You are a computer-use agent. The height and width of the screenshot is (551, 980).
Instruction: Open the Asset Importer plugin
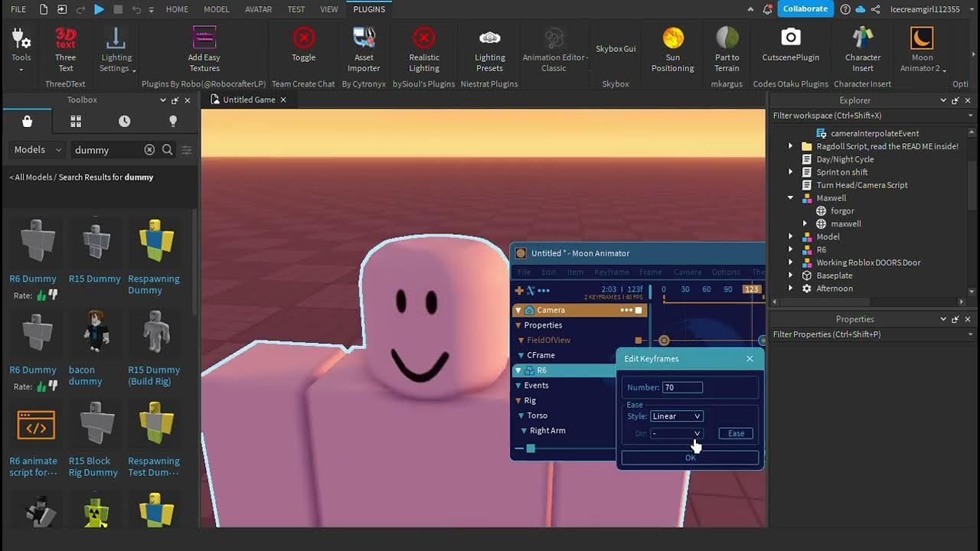click(x=364, y=49)
